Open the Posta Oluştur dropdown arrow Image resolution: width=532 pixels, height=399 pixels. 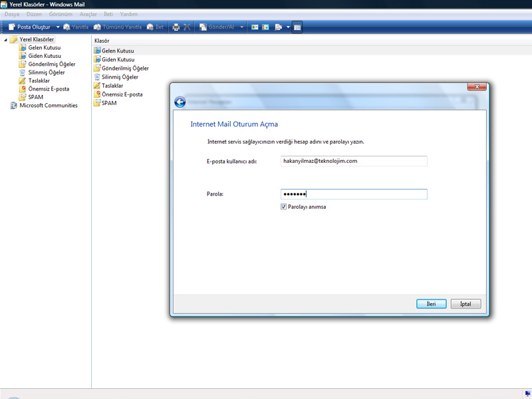(58, 27)
